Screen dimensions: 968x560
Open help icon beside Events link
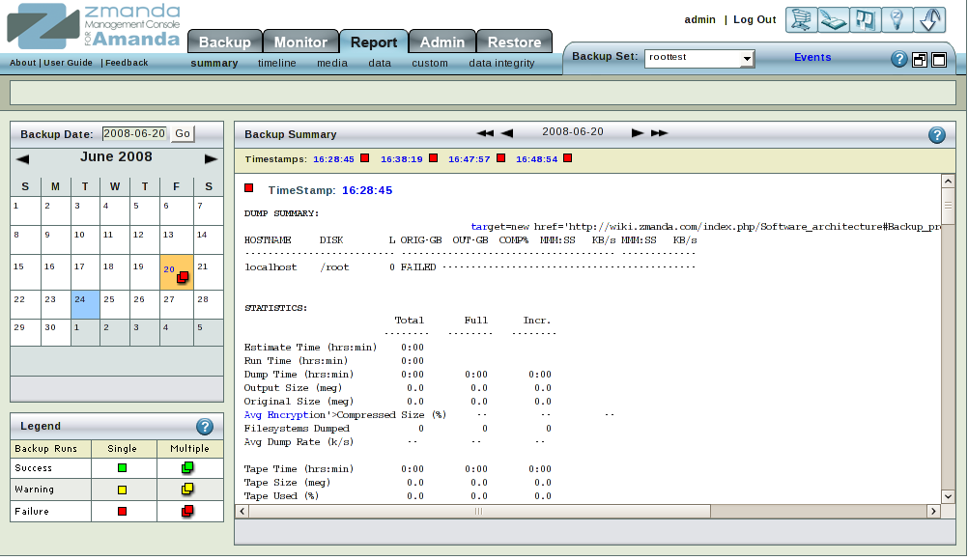pyautogui.click(x=898, y=59)
